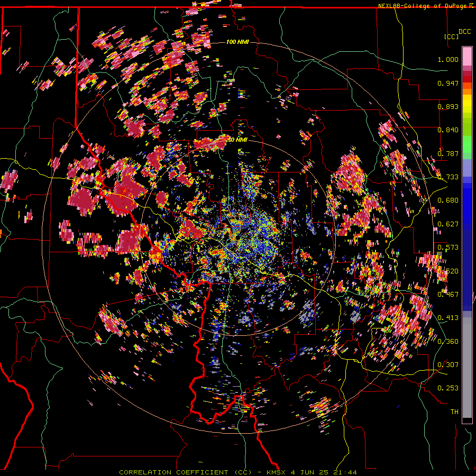This screenshot has width=476, height=476.
Task: Select the 0.840 legend value
Action: [x=448, y=130]
